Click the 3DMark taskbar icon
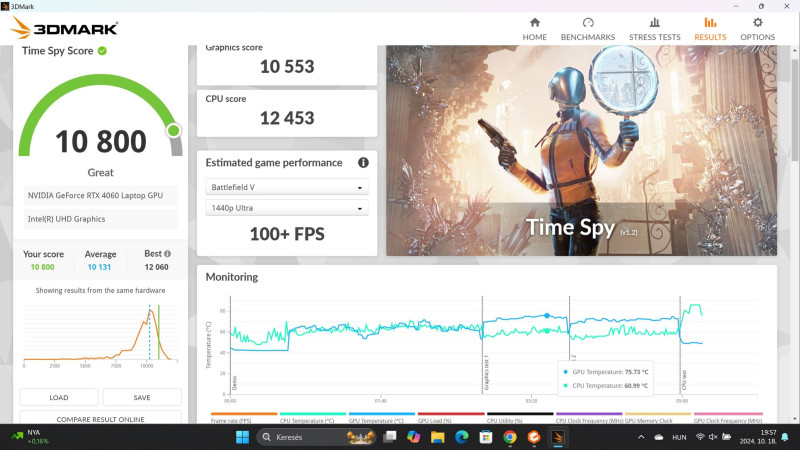Screen dimensions: 800x450 tap(558, 437)
